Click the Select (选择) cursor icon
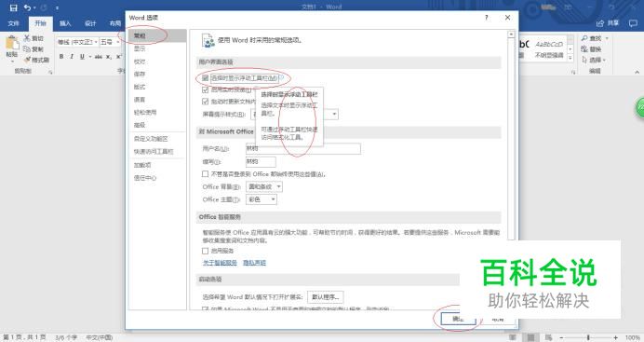This screenshot has width=644, height=342. [x=584, y=60]
